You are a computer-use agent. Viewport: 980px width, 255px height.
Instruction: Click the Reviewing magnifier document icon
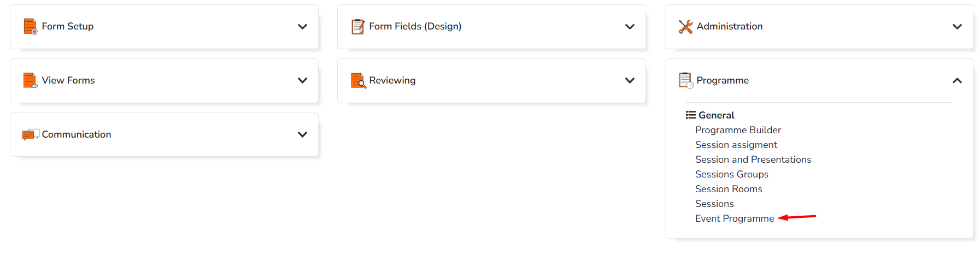[x=359, y=80]
